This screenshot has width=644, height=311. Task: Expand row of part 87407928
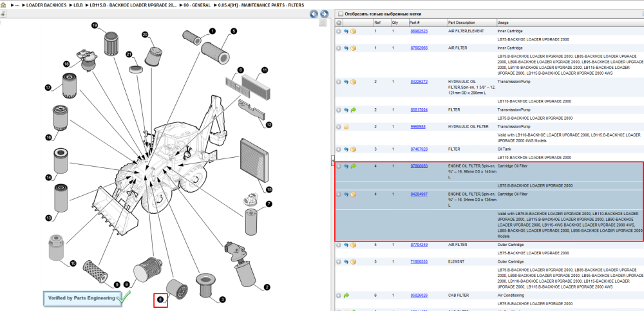pos(339,149)
